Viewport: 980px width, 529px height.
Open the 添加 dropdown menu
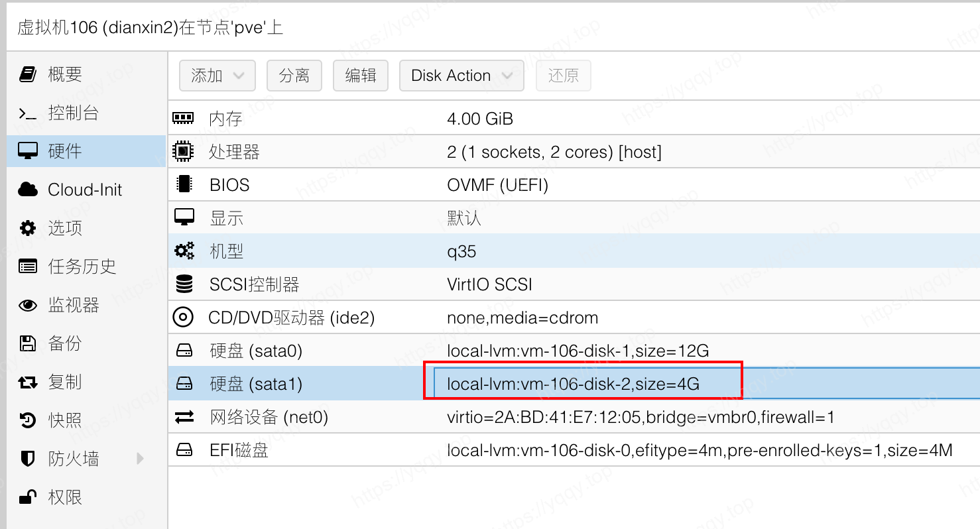217,76
